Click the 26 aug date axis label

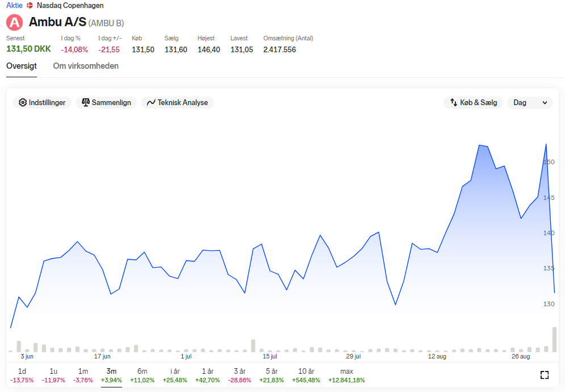[x=521, y=356]
